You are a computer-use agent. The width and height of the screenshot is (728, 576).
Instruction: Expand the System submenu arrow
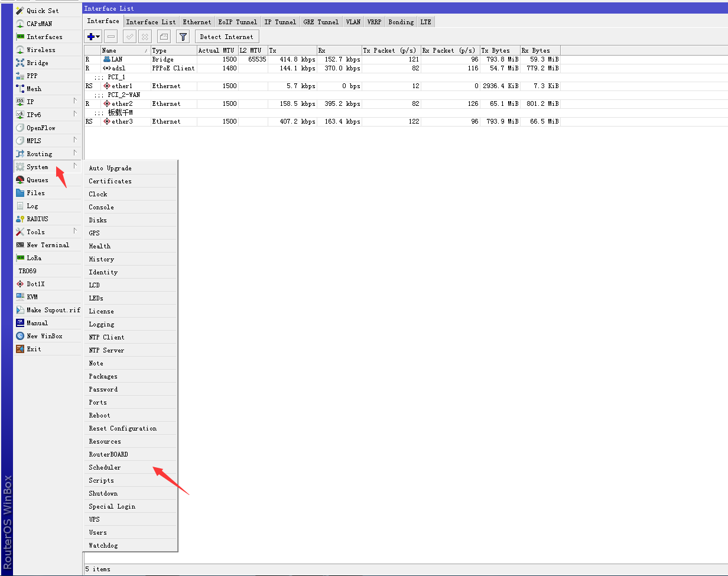pyautogui.click(x=75, y=166)
